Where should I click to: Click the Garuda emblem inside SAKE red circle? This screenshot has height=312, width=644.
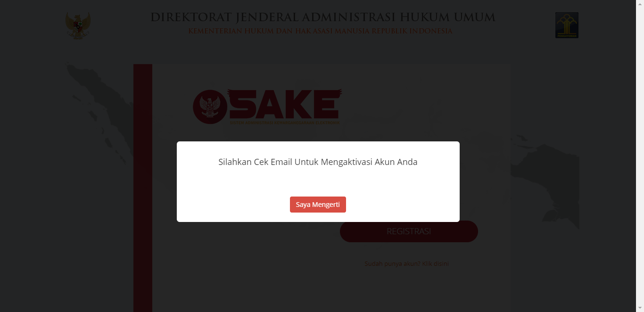[x=210, y=107]
